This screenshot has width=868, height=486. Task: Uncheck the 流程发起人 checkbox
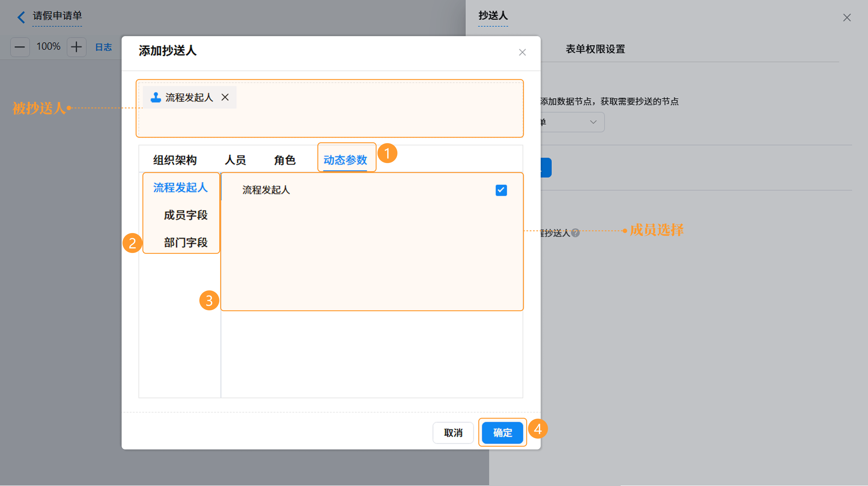501,190
